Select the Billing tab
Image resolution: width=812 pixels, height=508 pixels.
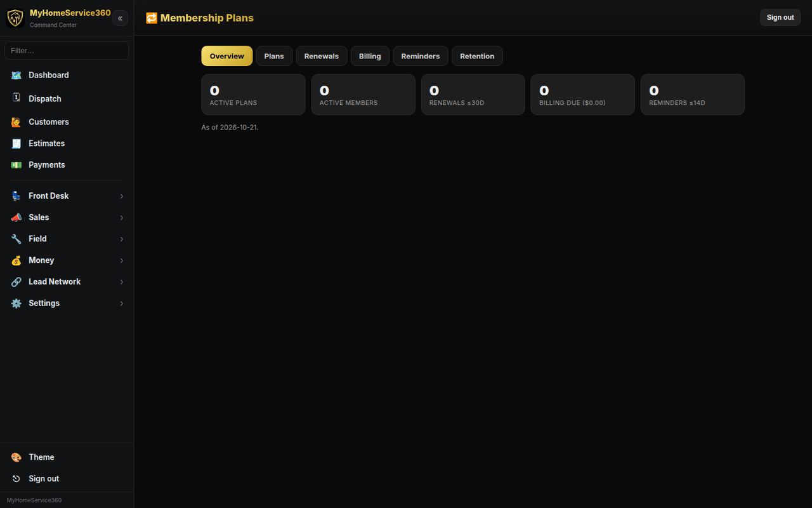(370, 56)
